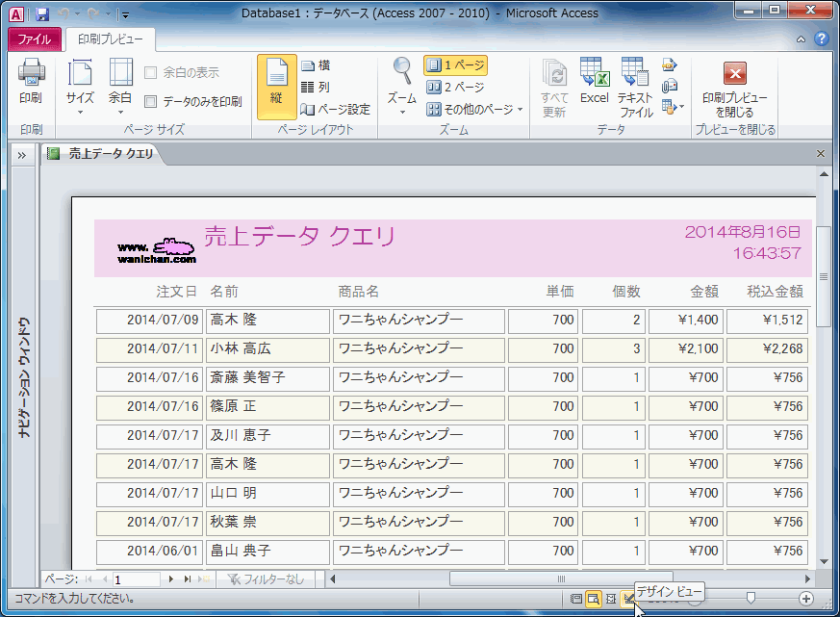Click the PDF/XPS export icon
The width and height of the screenshot is (840, 617).
(x=670, y=64)
